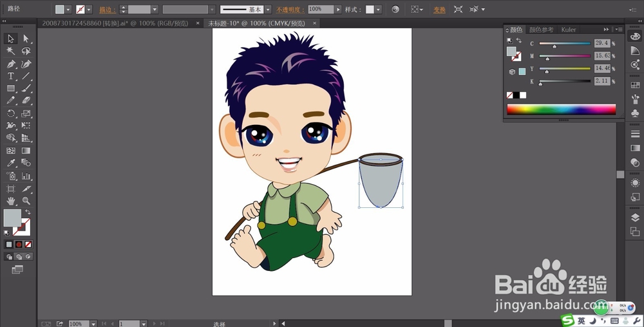Select the Artboard tool
The image size is (644, 327).
point(11,189)
